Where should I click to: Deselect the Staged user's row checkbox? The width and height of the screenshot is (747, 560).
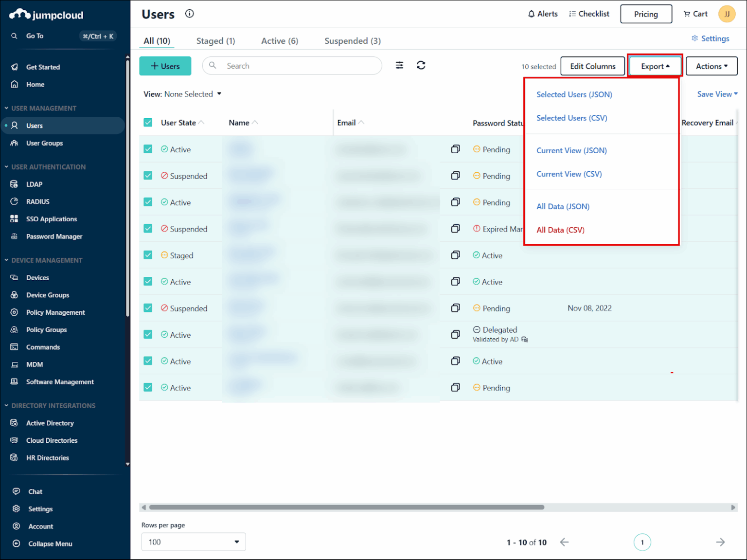click(x=148, y=255)
